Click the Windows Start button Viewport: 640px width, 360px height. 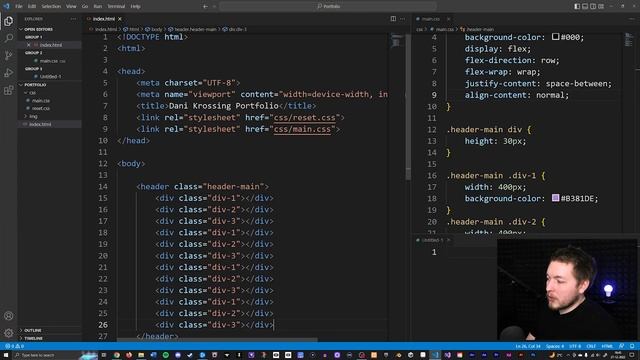point(6,355)
